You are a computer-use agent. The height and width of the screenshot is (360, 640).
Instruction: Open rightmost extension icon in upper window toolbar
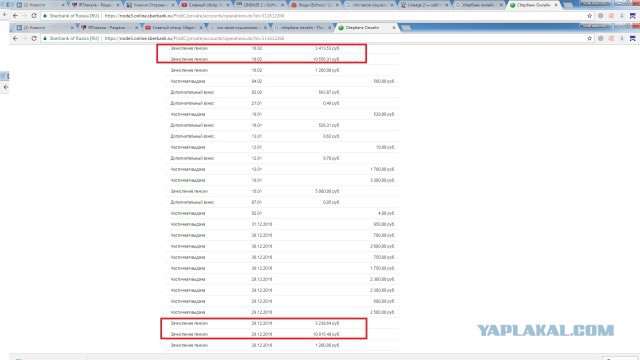click(x=633, y=16)
